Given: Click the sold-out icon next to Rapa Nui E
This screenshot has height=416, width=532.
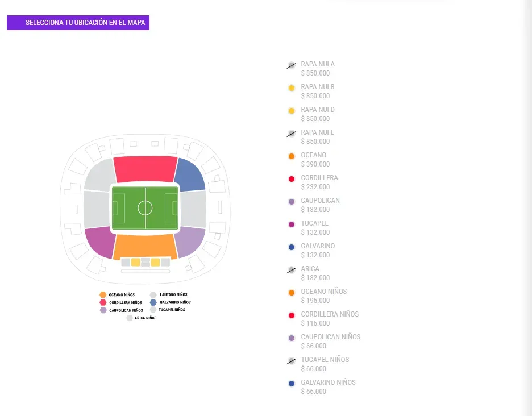Looking at the screenshot, I should click(x=291, y=134).
